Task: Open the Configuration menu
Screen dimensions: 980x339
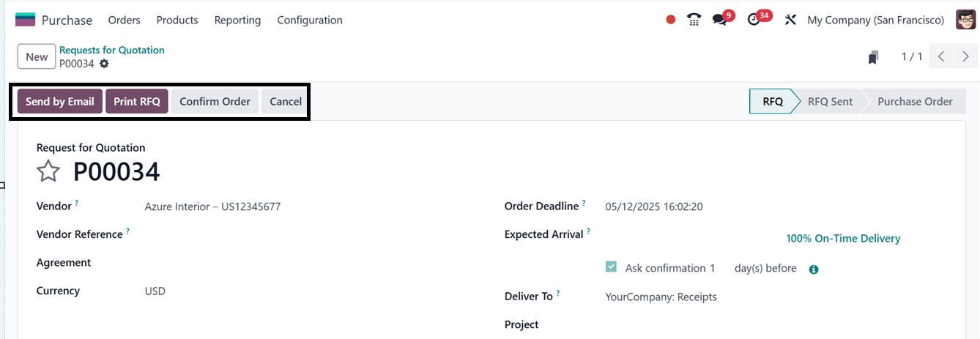Action: tap(309, 20)
